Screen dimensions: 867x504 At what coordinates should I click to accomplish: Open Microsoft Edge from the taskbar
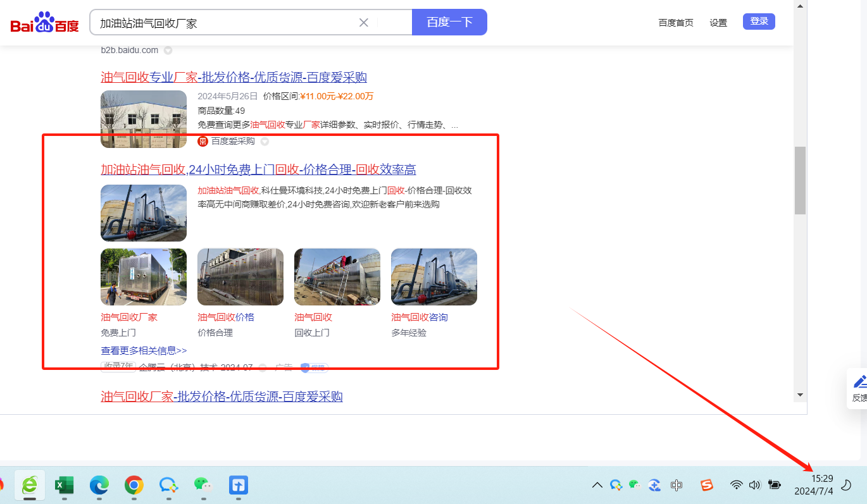coord(99,485)
